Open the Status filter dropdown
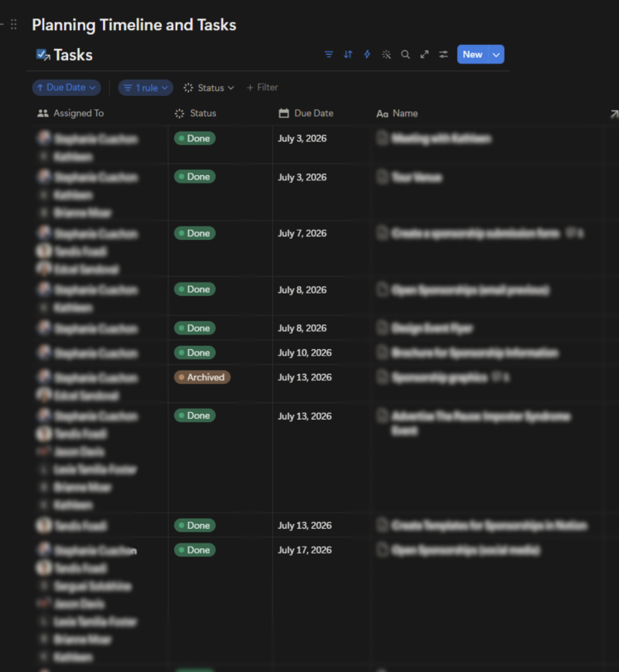The image size is (619, 672). click(x=209, y=87)
